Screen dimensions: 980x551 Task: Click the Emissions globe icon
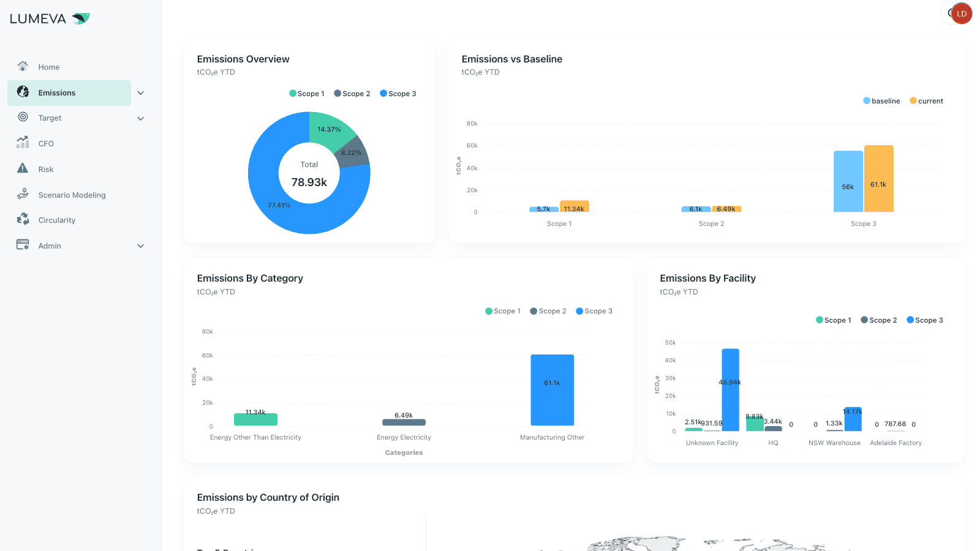point(23,92)
